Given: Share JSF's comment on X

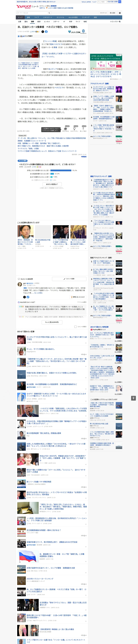Looking at the screenshot, I should pos(24,297).
